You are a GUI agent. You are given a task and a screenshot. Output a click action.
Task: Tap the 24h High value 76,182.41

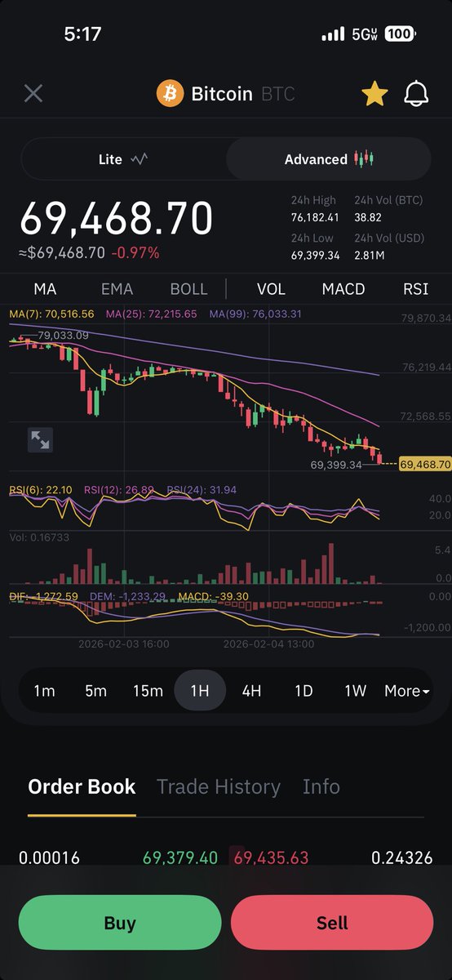click(x=315, y=217)
